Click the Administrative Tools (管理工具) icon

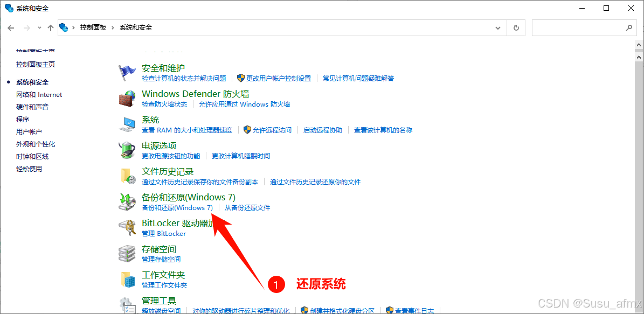pos(127,305)
